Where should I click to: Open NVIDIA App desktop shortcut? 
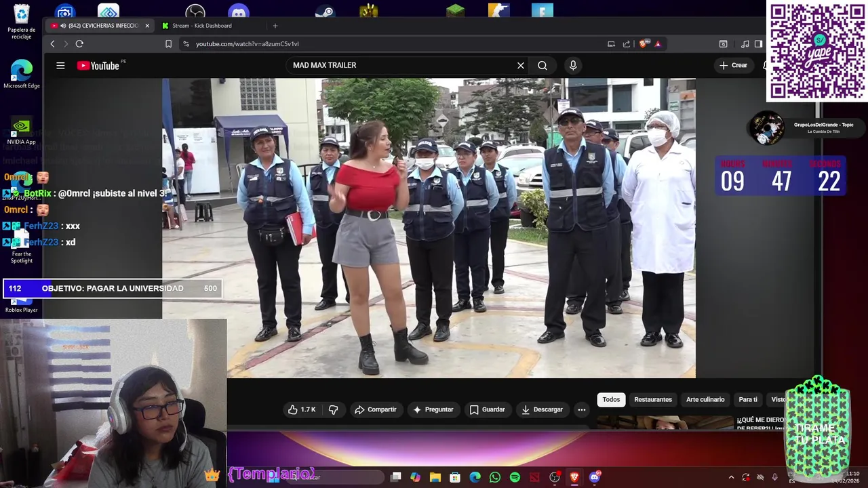tap(21, 131)
